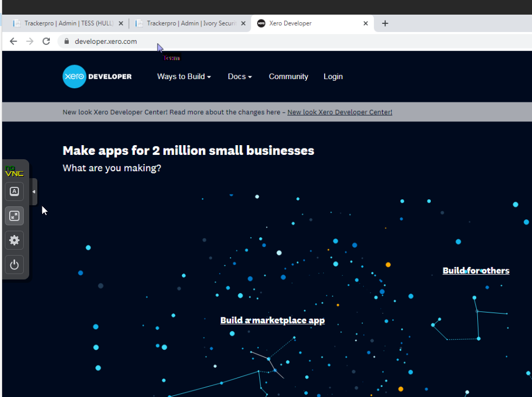This screenshot has width=532, height=397.
Task: Click the noVNC logo
Action: [x=14, y=171]
